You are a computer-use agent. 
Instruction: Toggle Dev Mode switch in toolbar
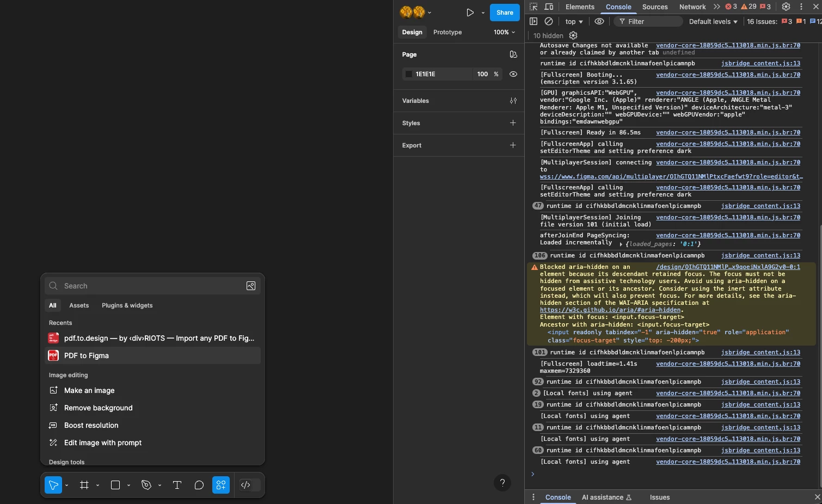[250, 485]
